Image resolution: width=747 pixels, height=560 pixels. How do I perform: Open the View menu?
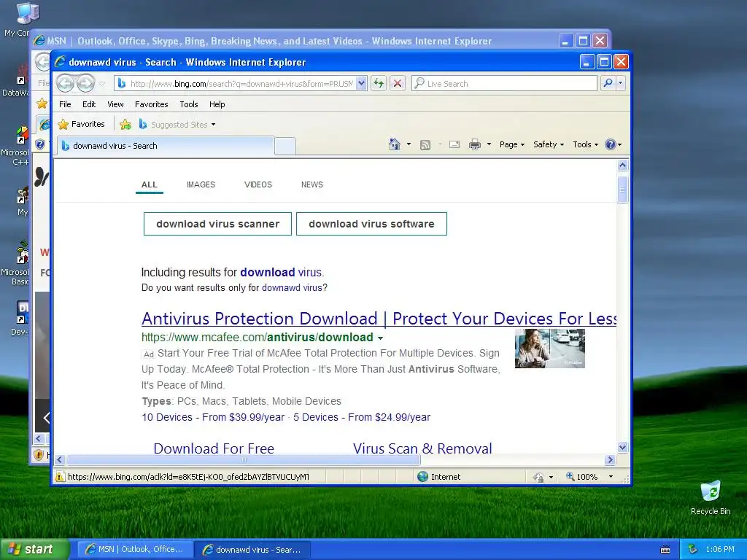[x=115, y=104]
